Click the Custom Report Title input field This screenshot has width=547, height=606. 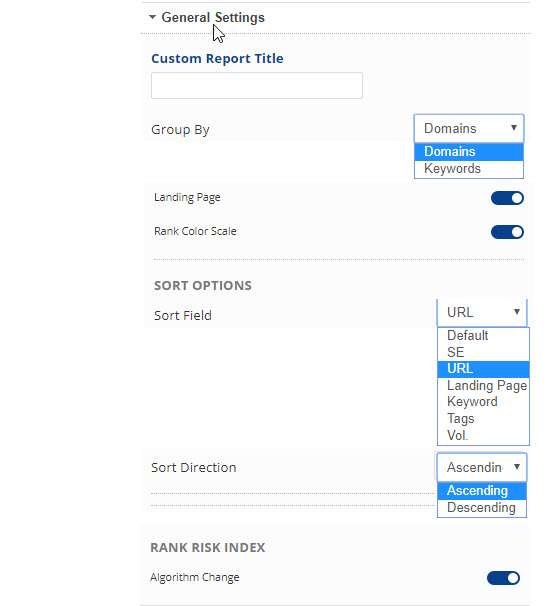(x=257, y=85)
